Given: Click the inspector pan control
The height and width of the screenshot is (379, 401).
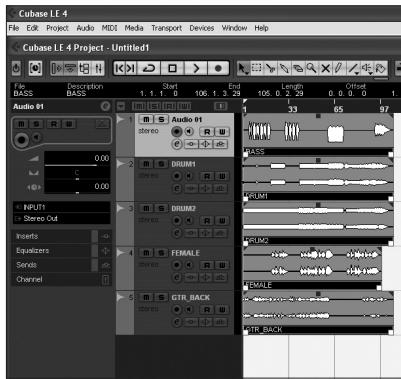Looking at the screenshot, I should click(77, 173).
